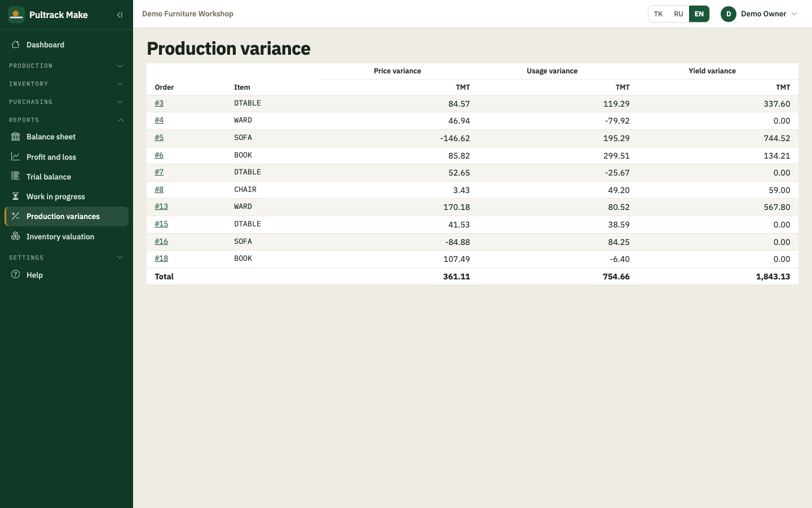Click the Profit and loss chart icon

16,157
